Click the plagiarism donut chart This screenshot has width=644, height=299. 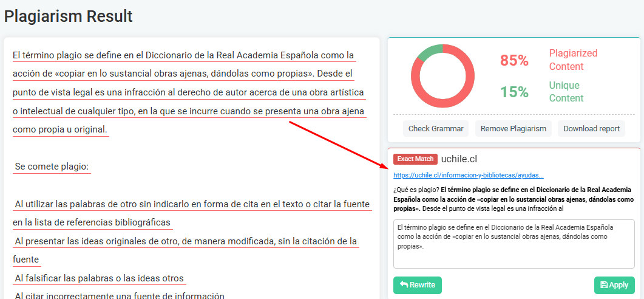coord(442,77)
